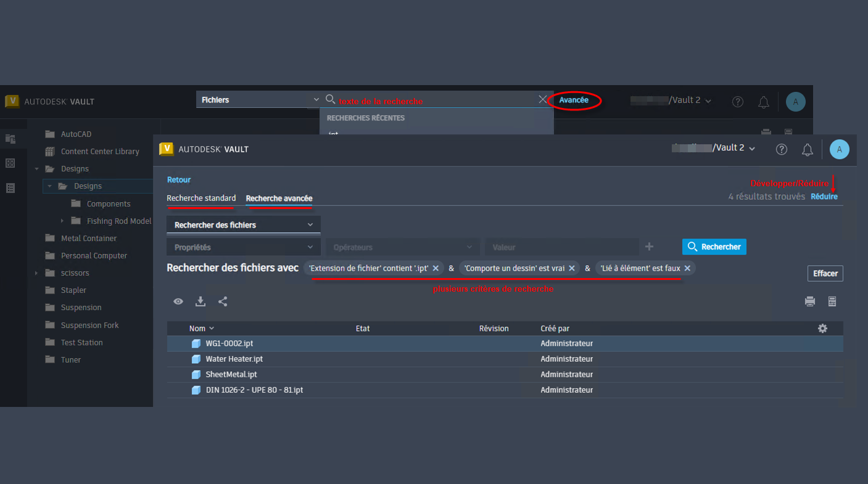Click the search text field in the back window
Viewport: 868px width, 484px height.
point(437,100)
